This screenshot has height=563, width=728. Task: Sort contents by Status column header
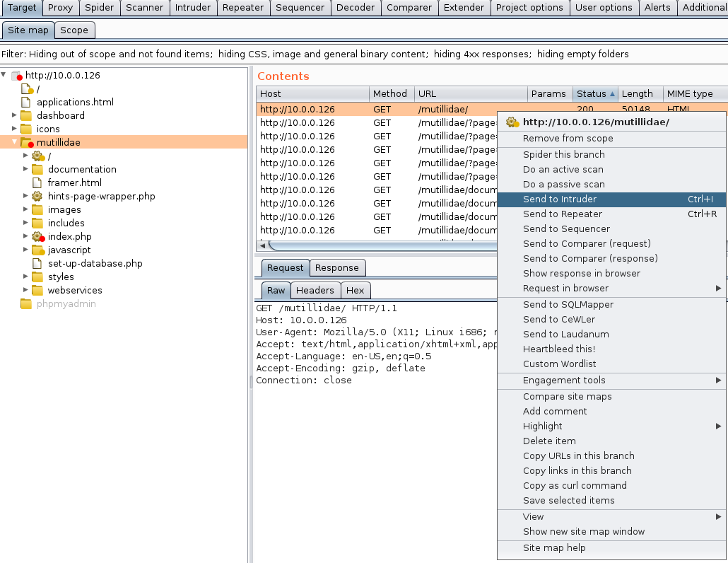(x=596, y=94)
